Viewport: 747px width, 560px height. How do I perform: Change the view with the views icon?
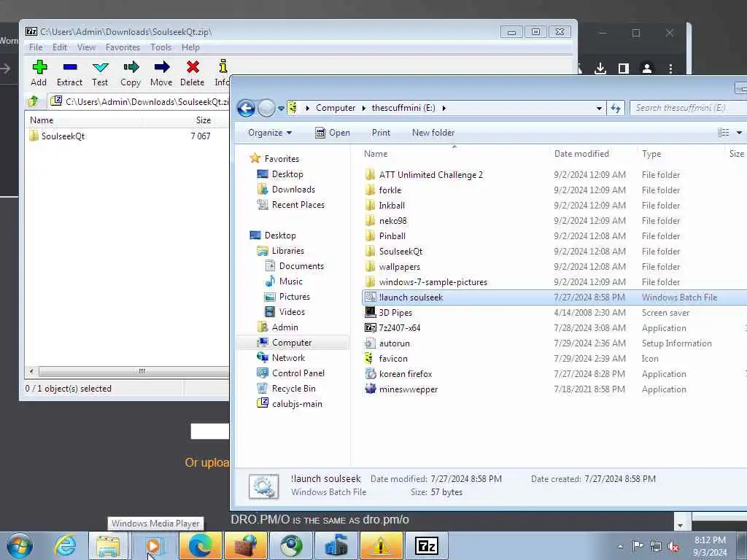click(723, 133)
